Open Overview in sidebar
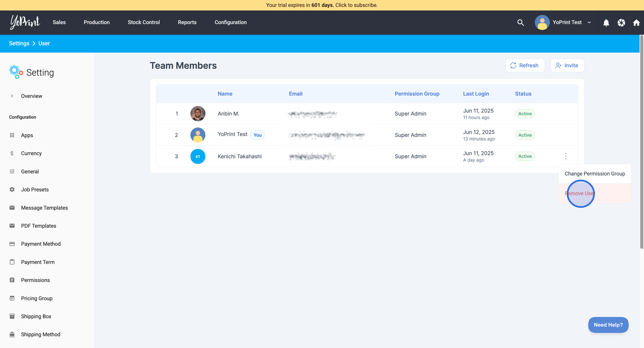This screenshot has height=348, width=644. point(32,96)
